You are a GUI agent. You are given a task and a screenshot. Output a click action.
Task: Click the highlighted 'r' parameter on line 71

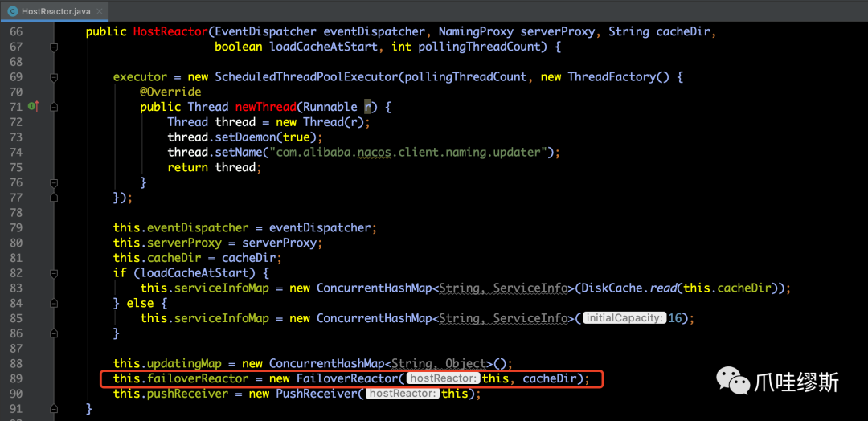[367, 107]
